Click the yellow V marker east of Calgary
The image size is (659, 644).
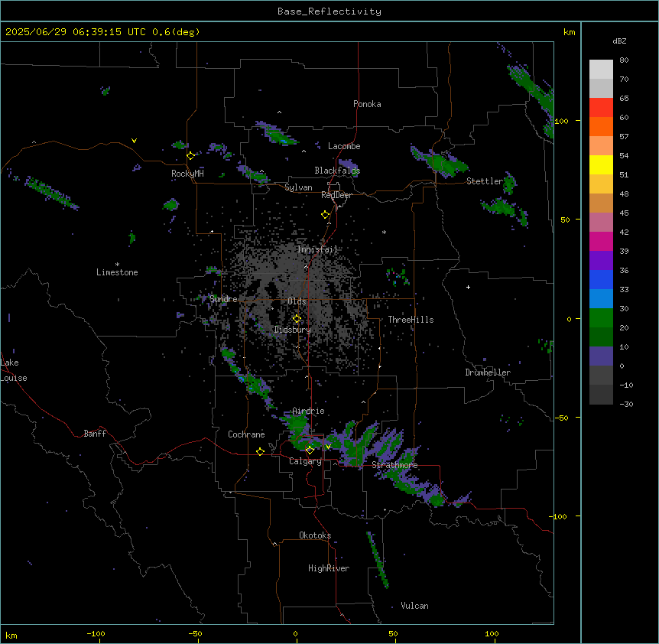click(x=328, y=447)
